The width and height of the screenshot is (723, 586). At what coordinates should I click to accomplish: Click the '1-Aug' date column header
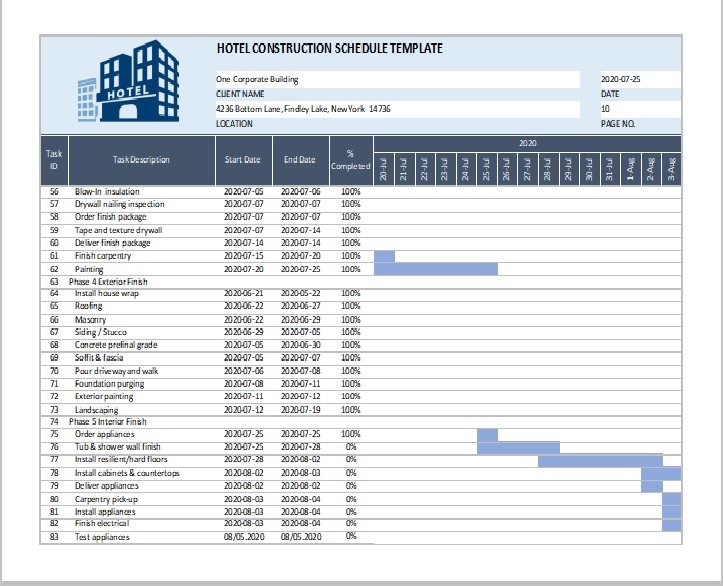pyautogui.click(x=631, y=169)
